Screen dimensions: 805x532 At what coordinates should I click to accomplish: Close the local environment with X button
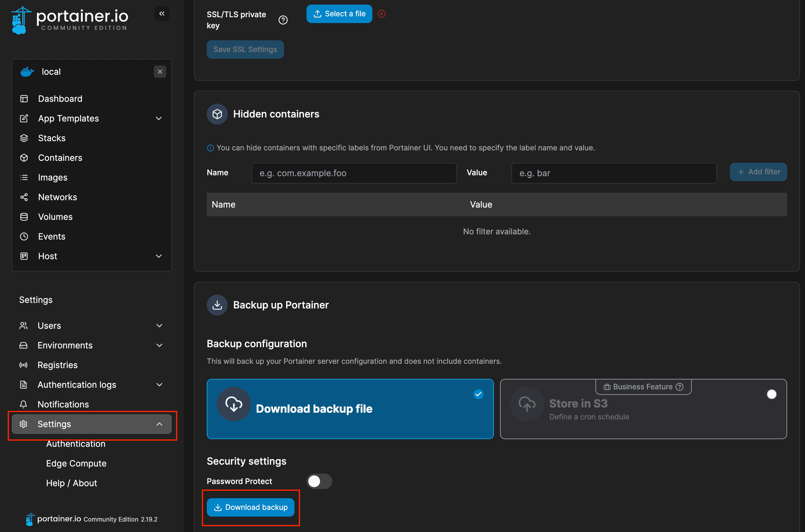(x=160, y=72)
